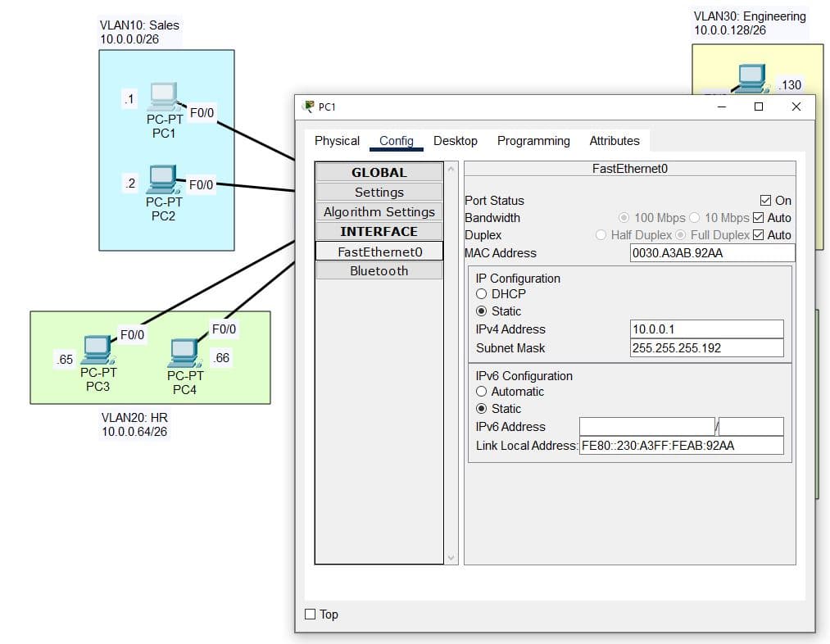Click the IPv4 Address input field

coord(706,329)
